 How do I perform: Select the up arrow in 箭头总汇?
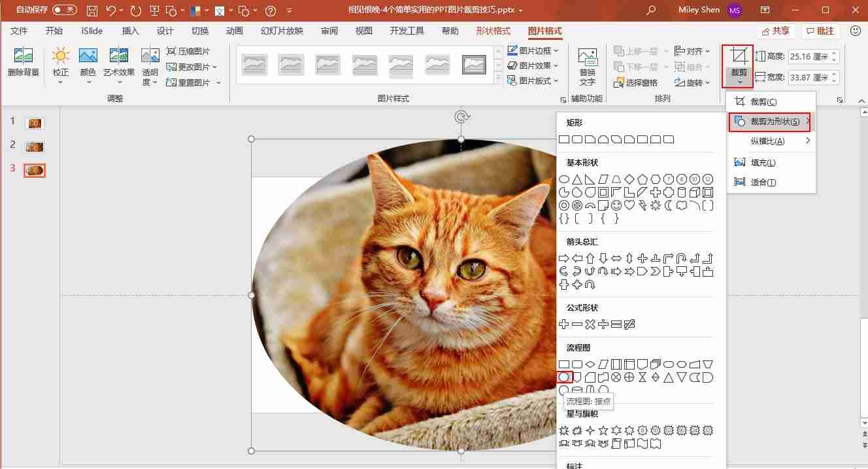pos(590,258)
